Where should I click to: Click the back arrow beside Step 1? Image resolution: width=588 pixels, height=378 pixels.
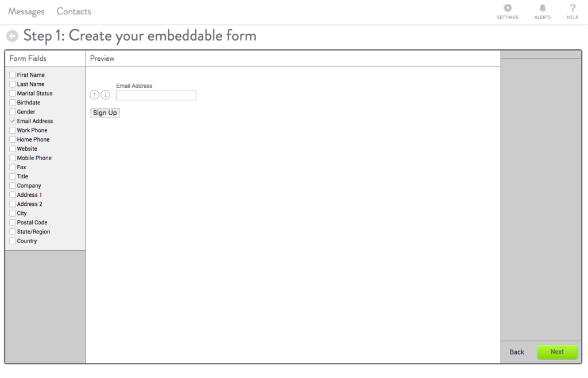pyautogui.click(x=11, y=36)
